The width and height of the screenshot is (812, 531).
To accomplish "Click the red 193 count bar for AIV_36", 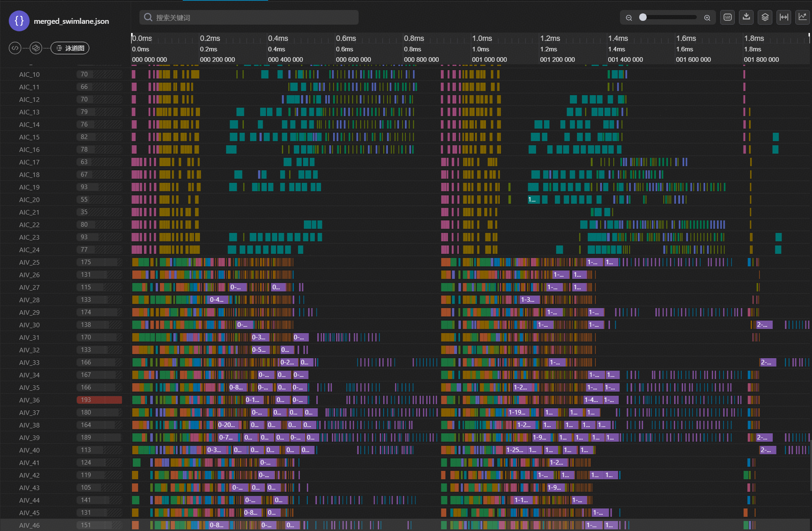I will [x=99, y=400].
